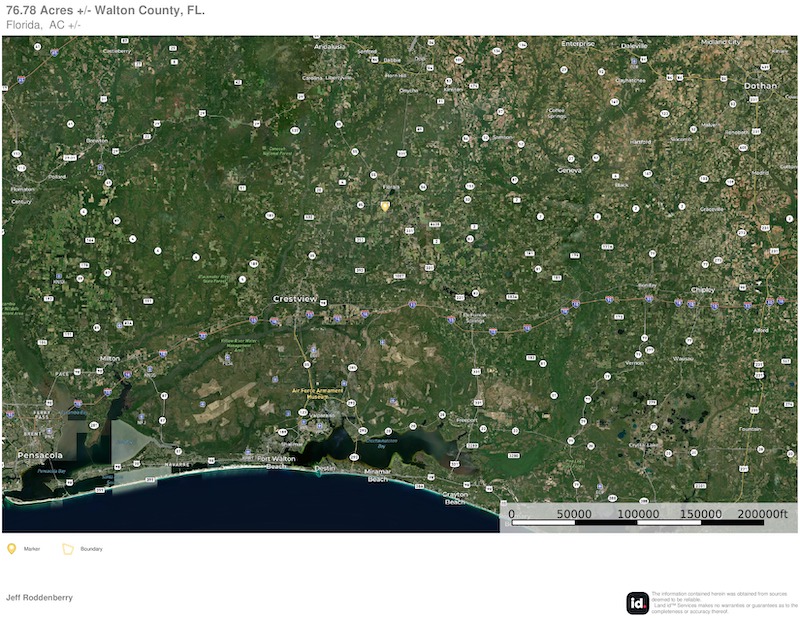Select the Dothan city label
The height and width of the screenshot is (618, 800).
point(760,86)
